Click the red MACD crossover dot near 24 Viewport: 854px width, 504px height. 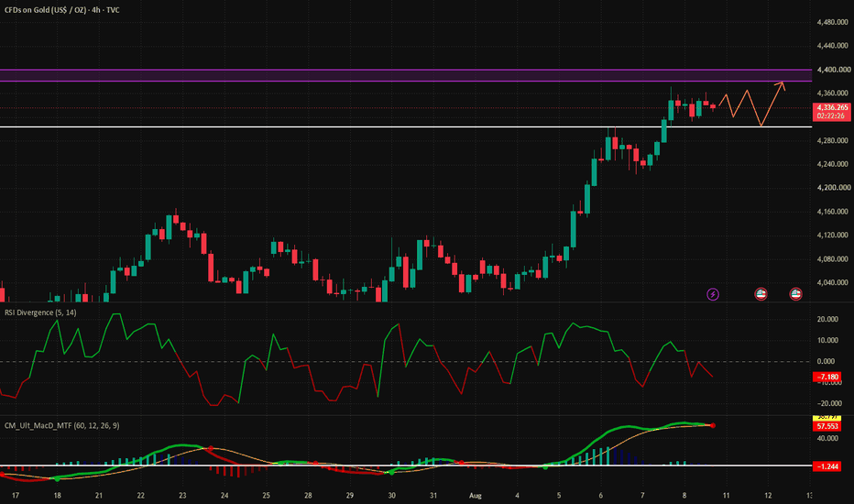[212, 448]
